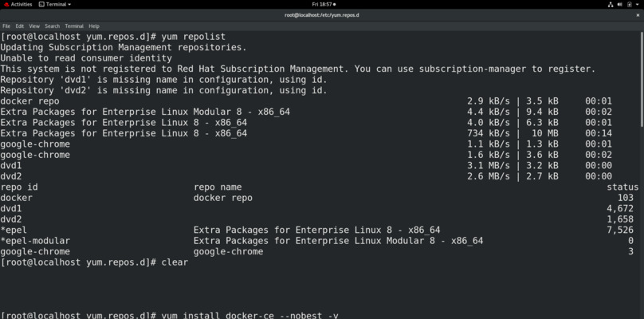
Task: Click the network connection status icon
Action: [609, 4]
